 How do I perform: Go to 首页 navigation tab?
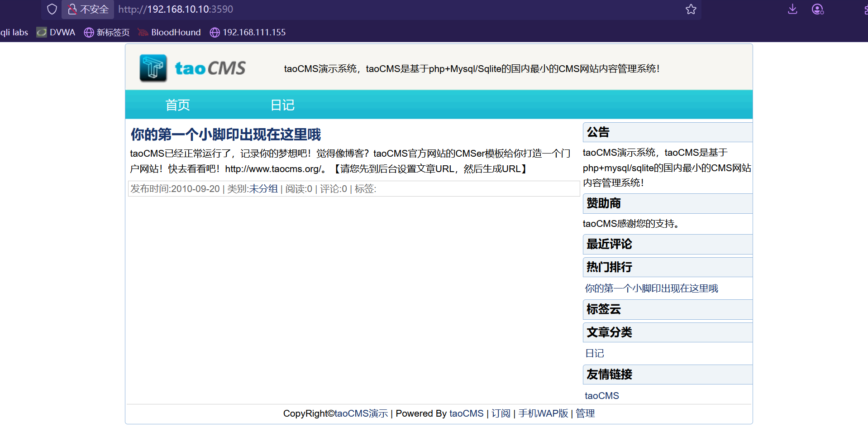coord(177,105)
